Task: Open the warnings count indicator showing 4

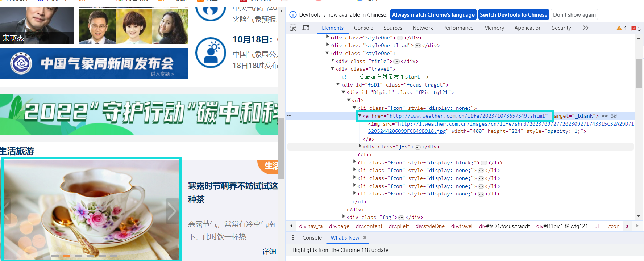Action: pos(622,28)
